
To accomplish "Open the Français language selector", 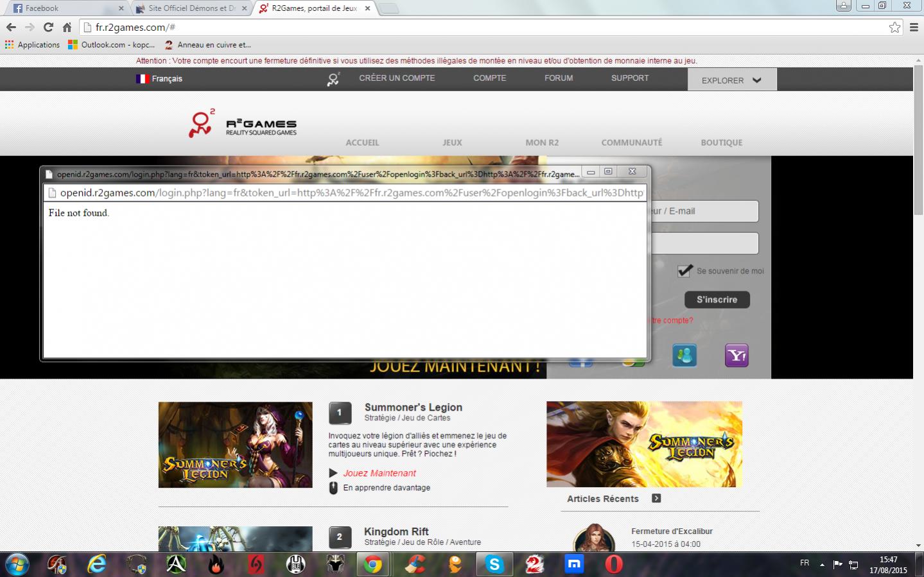I will tap(159, 79).
